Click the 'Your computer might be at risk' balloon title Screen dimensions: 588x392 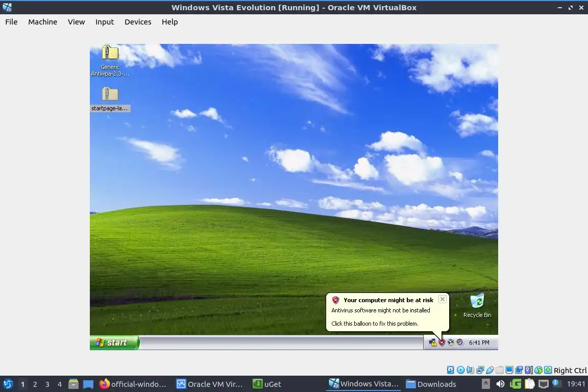coord(388,300)
